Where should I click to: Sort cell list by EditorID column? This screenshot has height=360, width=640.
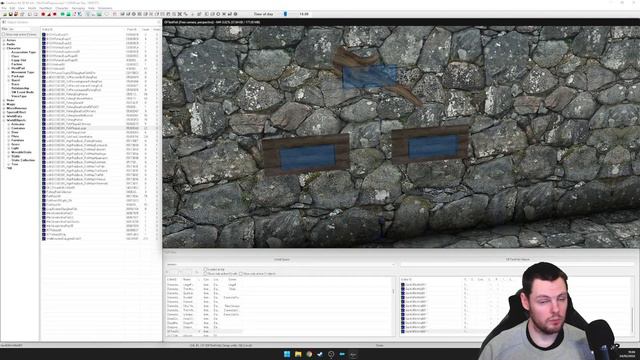point(173,280)
